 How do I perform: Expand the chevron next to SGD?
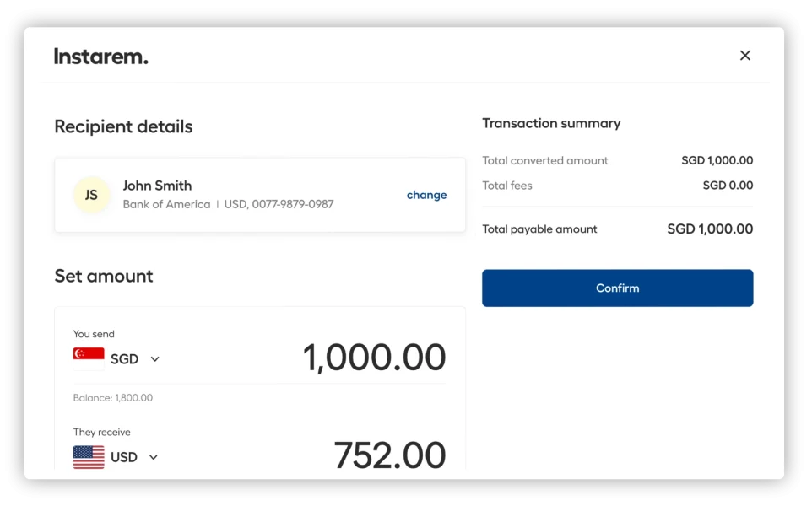(154, 358)
